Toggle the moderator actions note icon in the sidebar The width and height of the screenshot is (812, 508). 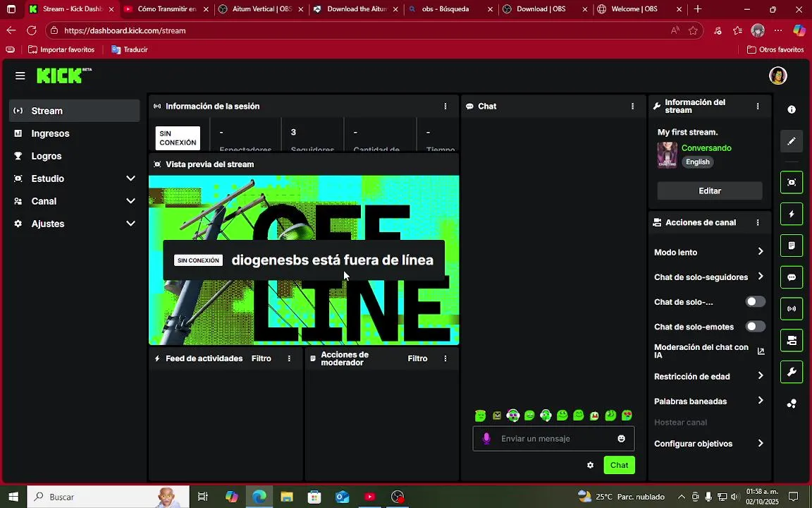(x=792, y=246)
